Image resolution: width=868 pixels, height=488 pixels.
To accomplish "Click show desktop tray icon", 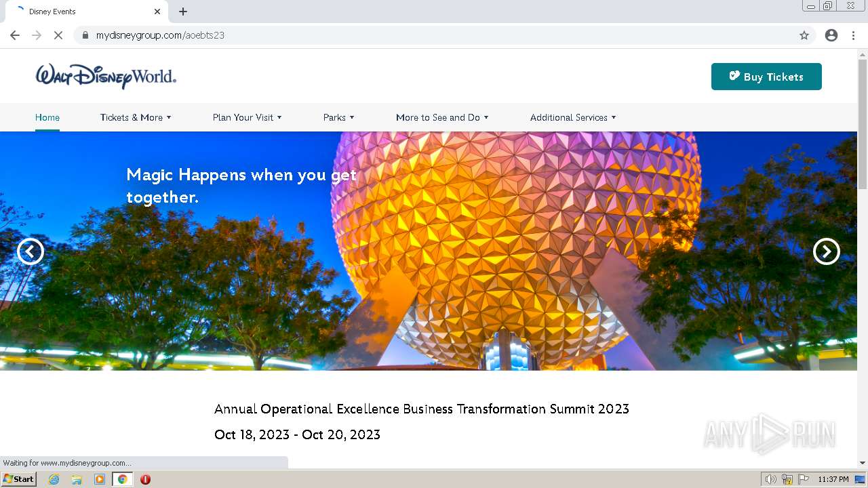I will click(860, 479).
